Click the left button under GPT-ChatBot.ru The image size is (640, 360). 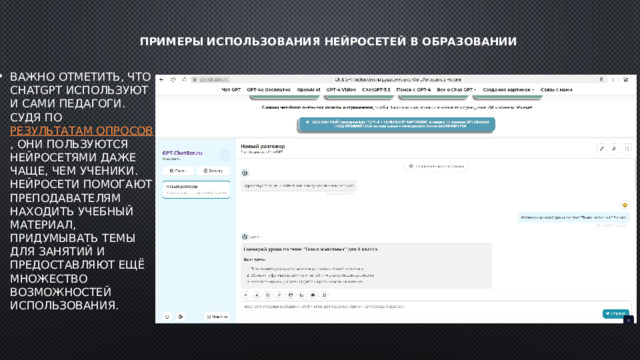[x=178, y=171]
